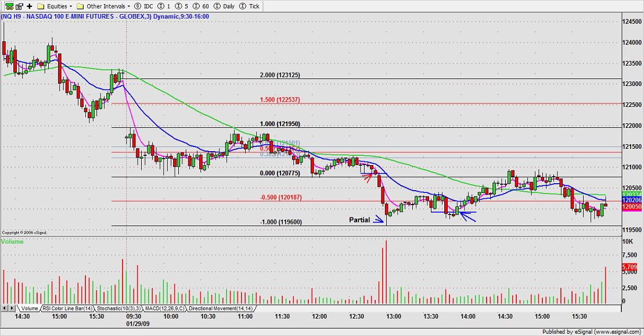The width and height of the screenshot is (644, 336).
Task: Click the red 120050 last price tag
Action: click(x=632, y=207)
